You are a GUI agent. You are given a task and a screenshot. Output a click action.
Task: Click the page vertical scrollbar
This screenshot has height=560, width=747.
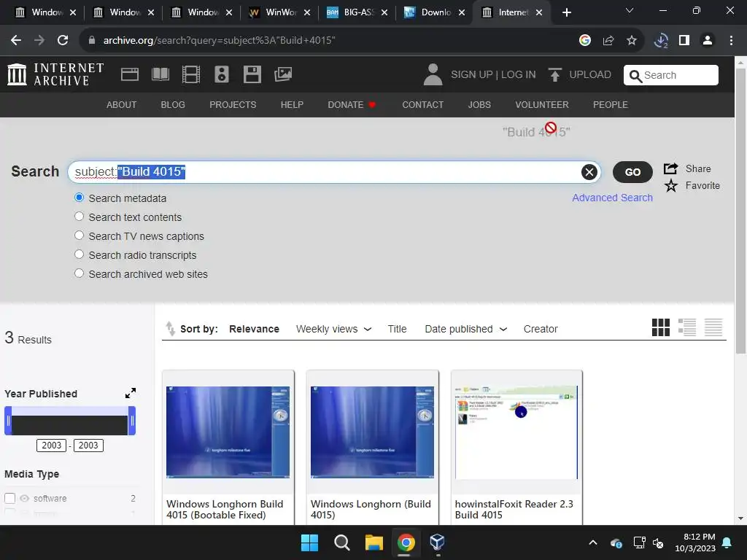[x=740, y=211]
